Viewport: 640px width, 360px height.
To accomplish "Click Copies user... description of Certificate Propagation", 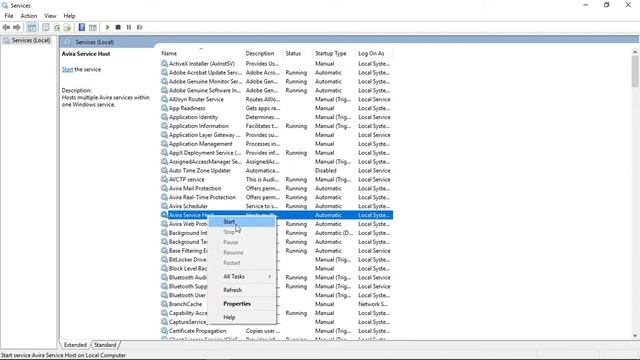I will pos(263,331).
